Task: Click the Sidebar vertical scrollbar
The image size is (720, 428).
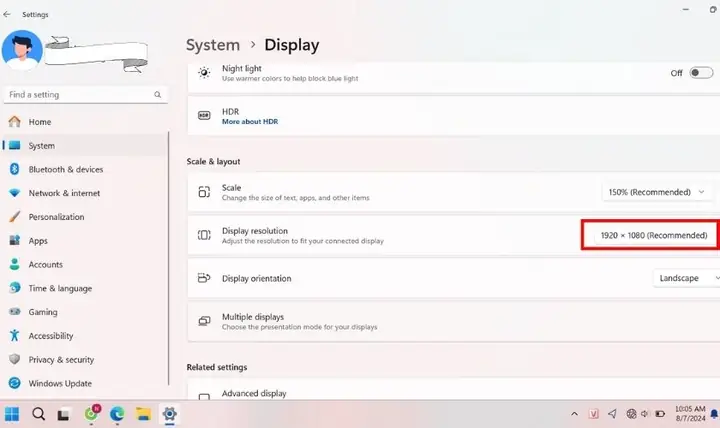Action: (169, 259)
